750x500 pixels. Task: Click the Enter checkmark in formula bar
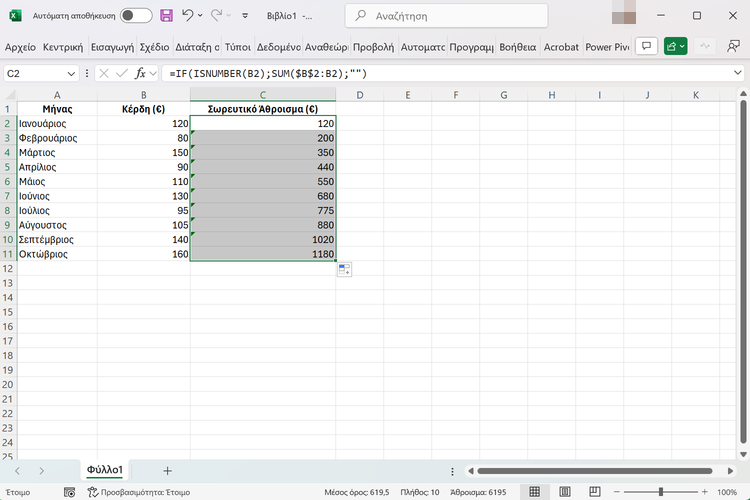(x=122, y=73)
